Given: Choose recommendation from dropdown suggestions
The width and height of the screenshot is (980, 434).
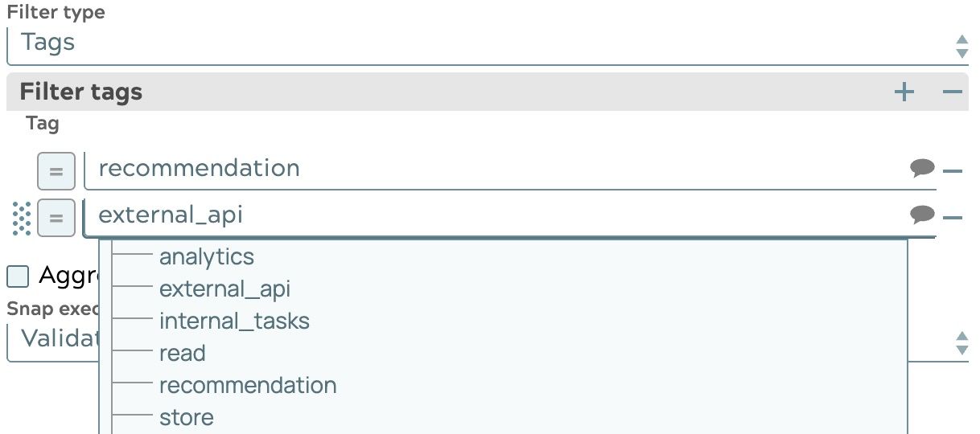Looking at the screenshot, I should click(x=248, y=386).
